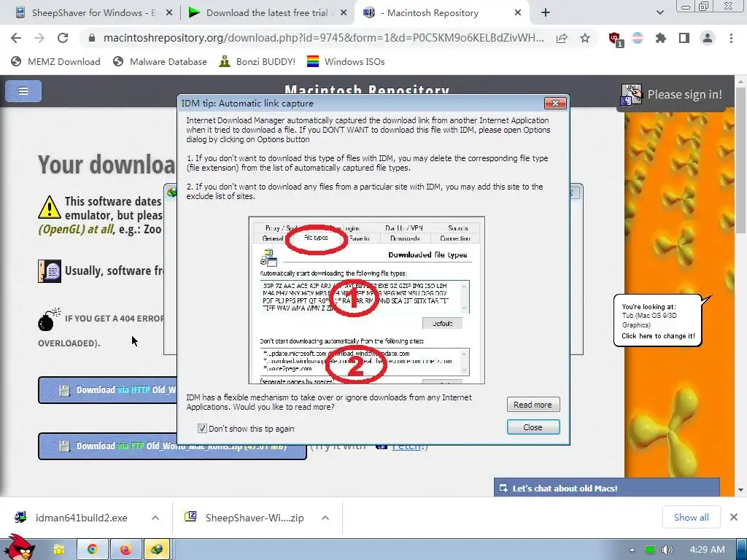Toggle the browser side panel icon

(684, 38)
